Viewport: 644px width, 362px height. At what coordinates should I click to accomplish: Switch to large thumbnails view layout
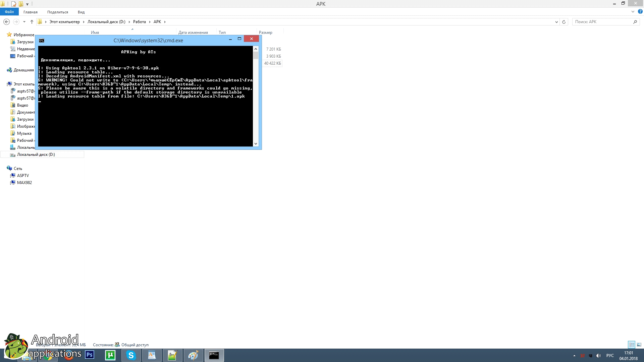tap(639, 345)
